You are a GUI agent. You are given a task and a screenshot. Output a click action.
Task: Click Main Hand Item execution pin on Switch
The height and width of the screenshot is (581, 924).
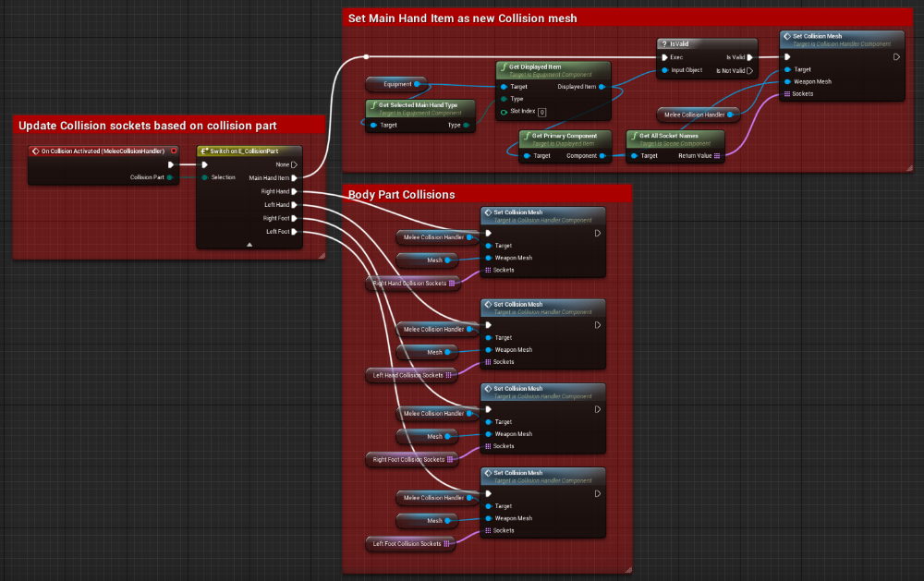point(294,177)
